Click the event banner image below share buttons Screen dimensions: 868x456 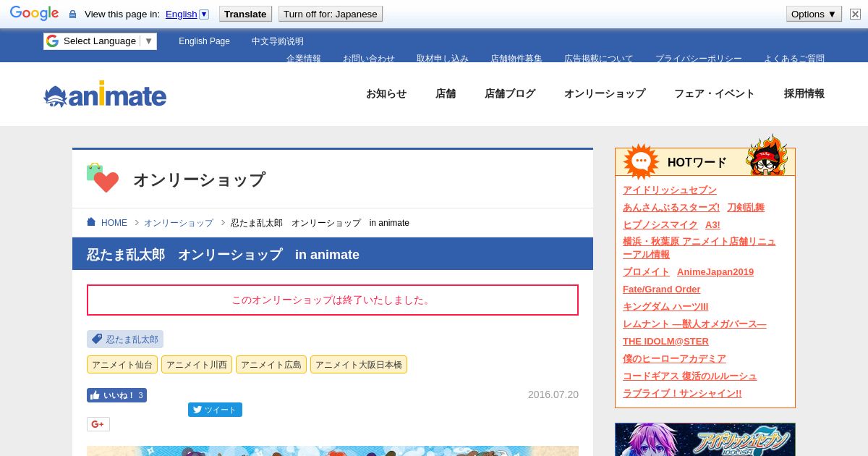[333, 451]
